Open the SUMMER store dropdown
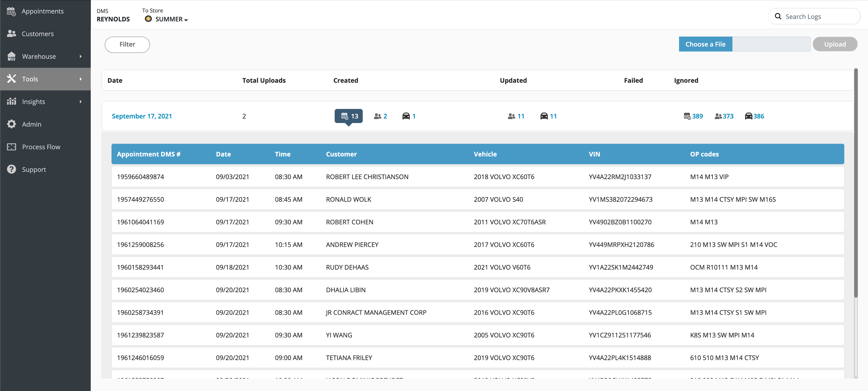 click(171, 19)
